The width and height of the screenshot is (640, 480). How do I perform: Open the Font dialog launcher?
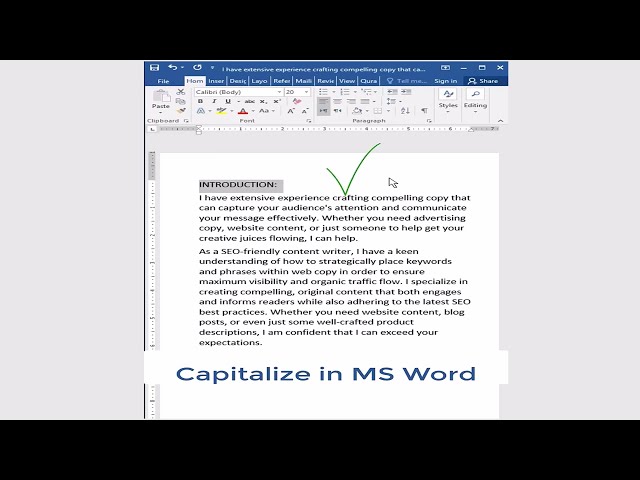[x=309, y=121]
